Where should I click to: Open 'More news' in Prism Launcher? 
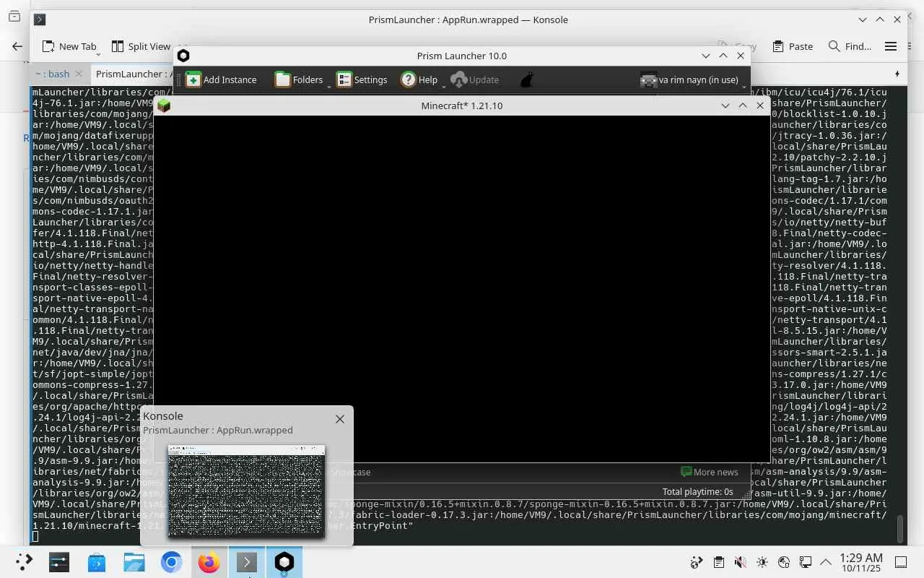click(710, 472)
